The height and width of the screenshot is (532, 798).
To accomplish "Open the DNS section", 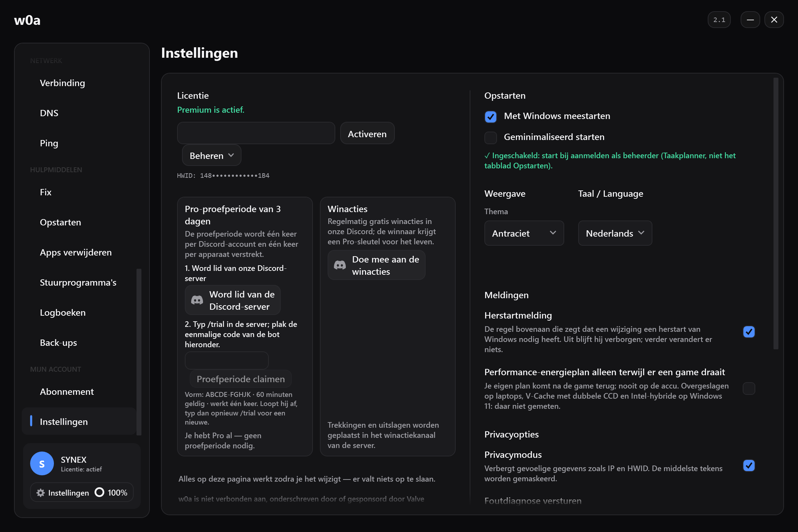I will [x=79, y=113].
